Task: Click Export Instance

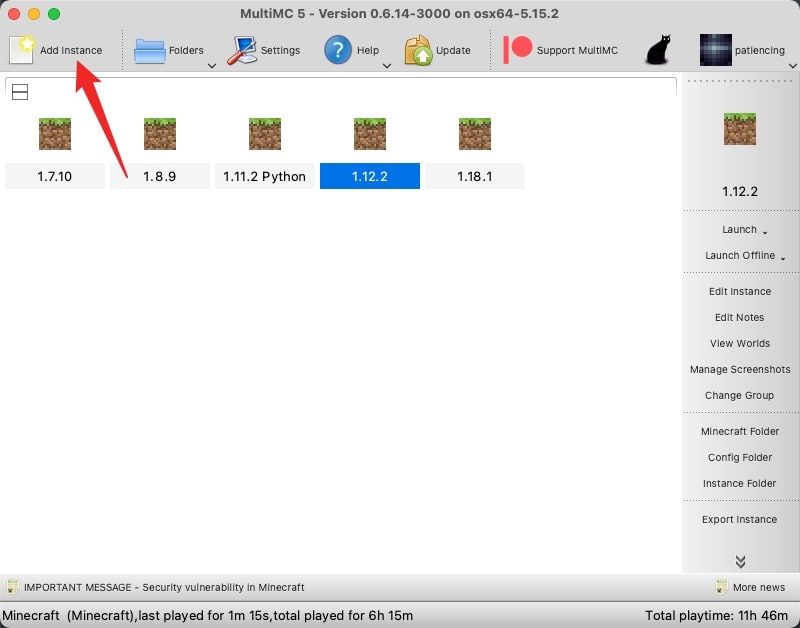Action: [x=739, y=519]
